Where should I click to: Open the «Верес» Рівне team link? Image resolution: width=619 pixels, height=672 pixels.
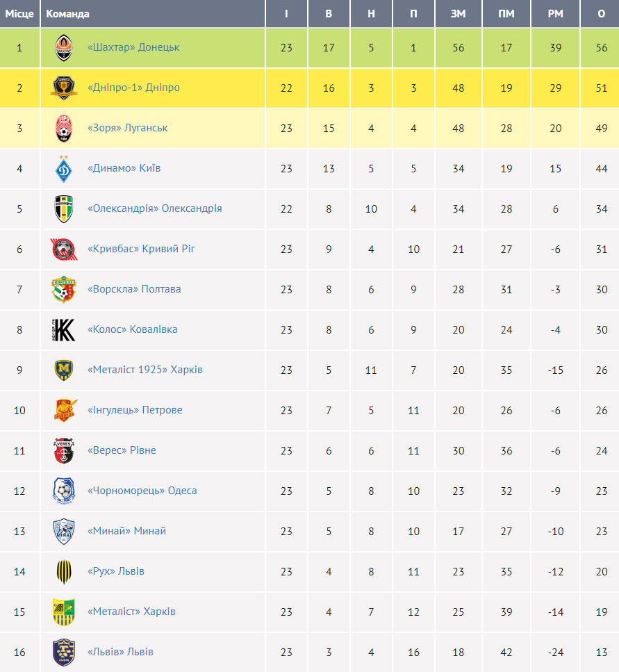(122, 450)
